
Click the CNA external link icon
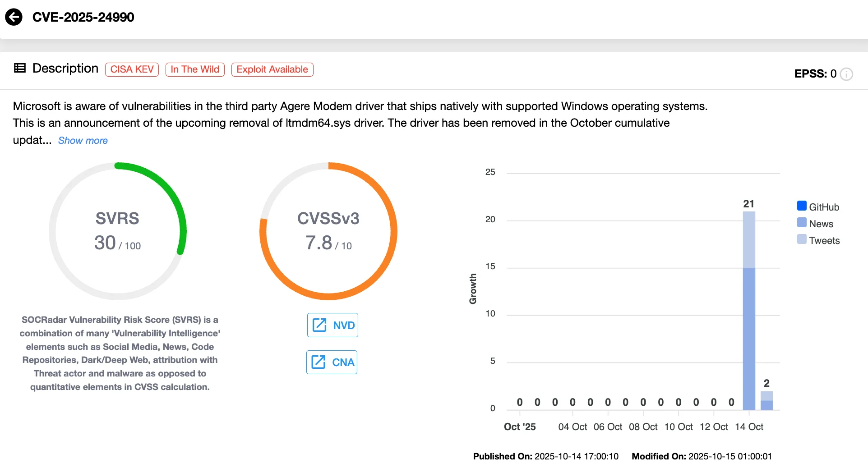[319, 362]
